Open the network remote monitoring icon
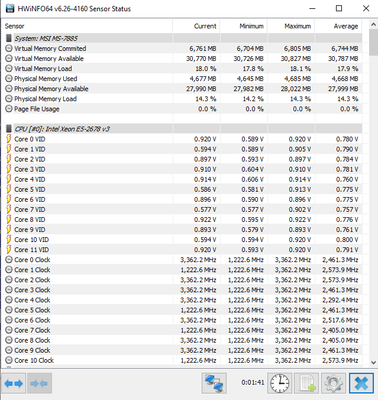Viewport: 378px width, 400px height. [214, 383]
